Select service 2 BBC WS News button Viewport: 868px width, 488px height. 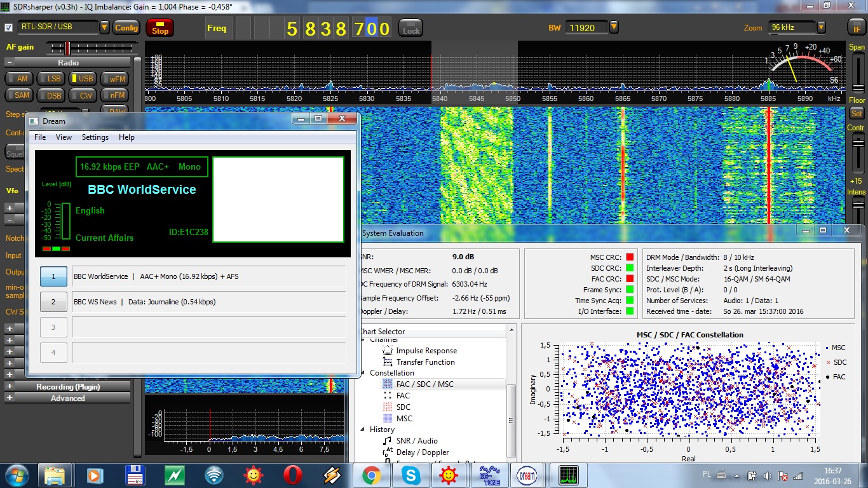[x=53, y=302]
